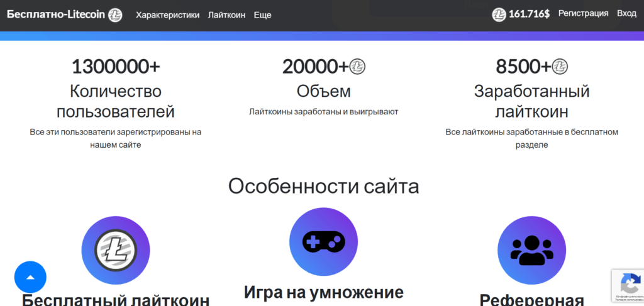The height and width of the screenshot is (306, 644).
Task: Click the Количество пользователей heading
Action: click(x=116, y=101)
